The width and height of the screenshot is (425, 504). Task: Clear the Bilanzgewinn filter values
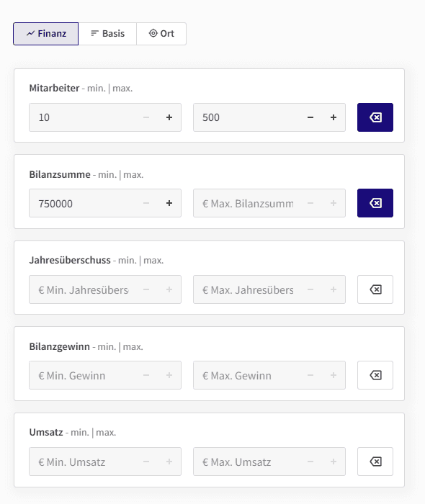[x=375, y=375]
